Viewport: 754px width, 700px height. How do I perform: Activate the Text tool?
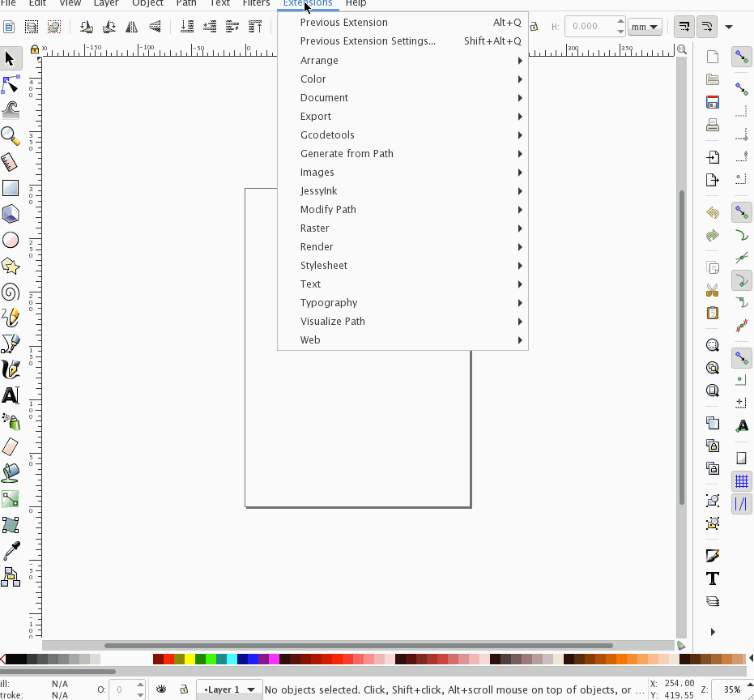[x=11, y=395]
